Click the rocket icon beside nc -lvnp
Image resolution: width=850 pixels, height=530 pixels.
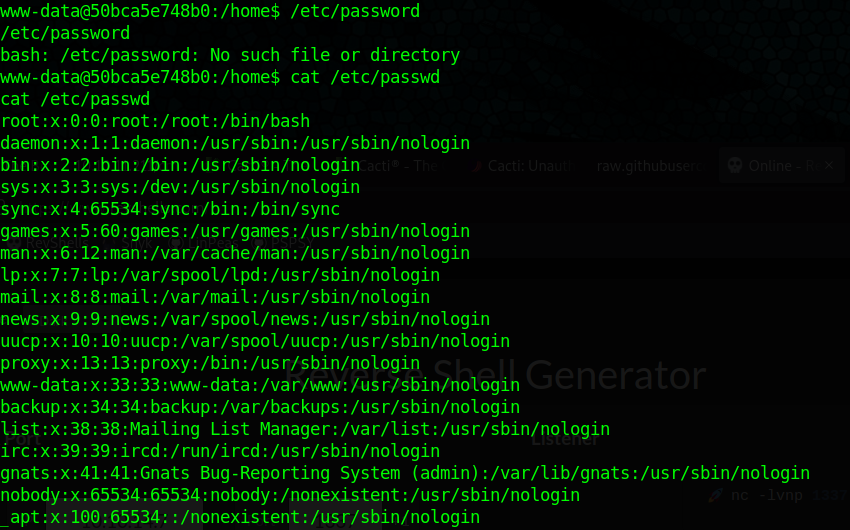[x=716, y=495]
